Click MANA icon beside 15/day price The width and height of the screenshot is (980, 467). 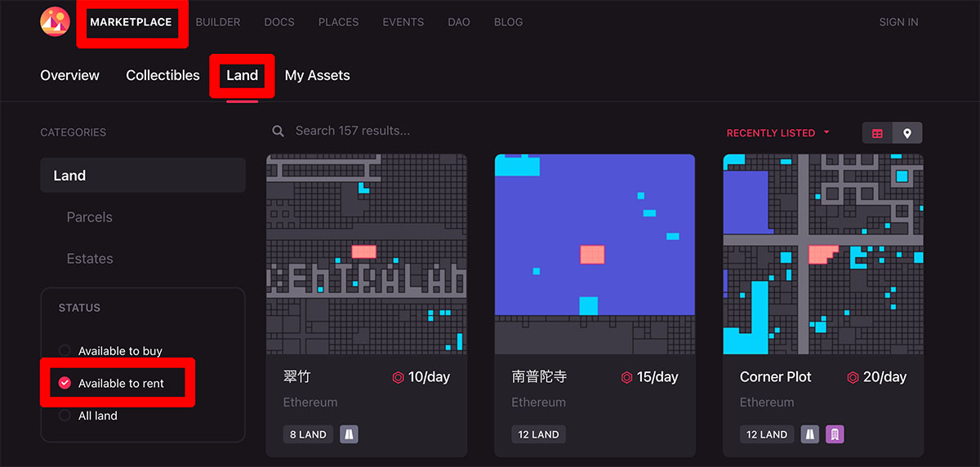tap(627, 377)
